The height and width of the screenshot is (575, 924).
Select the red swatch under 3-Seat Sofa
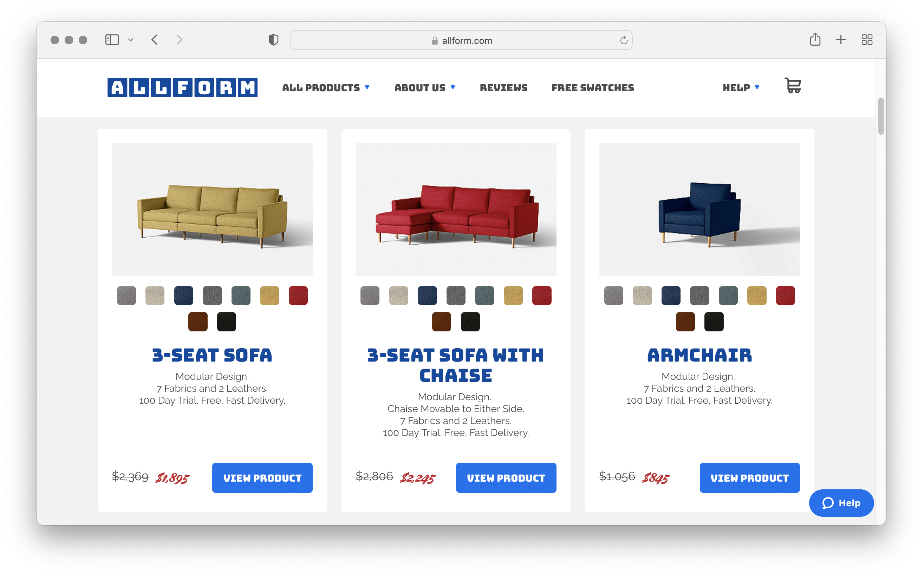298,296
